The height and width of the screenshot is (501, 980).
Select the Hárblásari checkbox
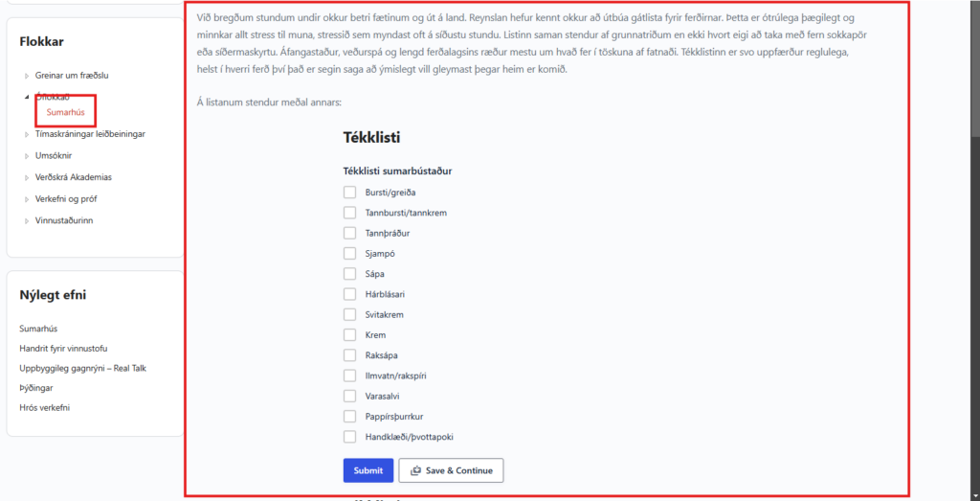point(349,294)
